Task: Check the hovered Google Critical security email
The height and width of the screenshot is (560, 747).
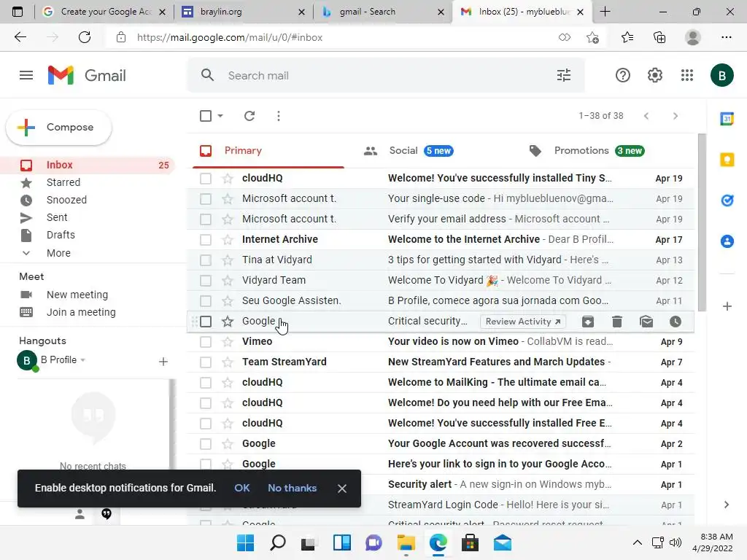Action: tap(206, 322)
